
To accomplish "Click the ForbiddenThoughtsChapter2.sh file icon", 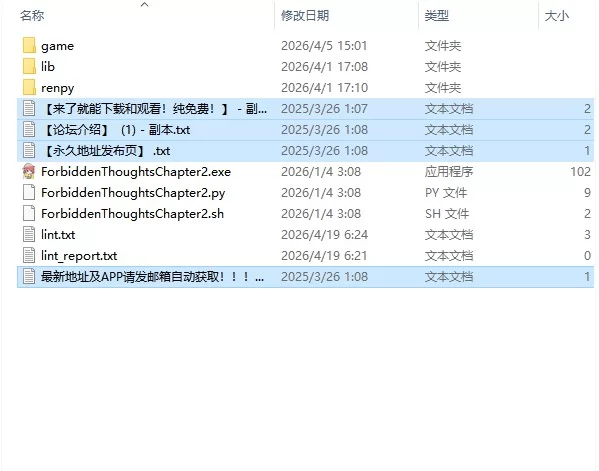I will 29,214.
